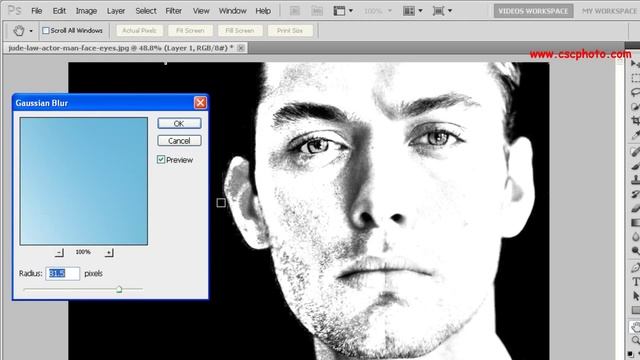Select the Crop tool

pos(635,121)
